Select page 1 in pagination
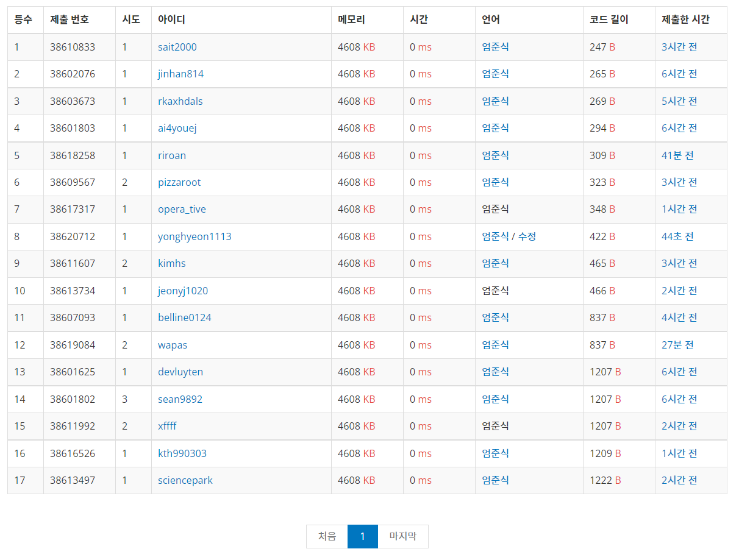This screenshot has height=560, width=739. coord(363,536)
